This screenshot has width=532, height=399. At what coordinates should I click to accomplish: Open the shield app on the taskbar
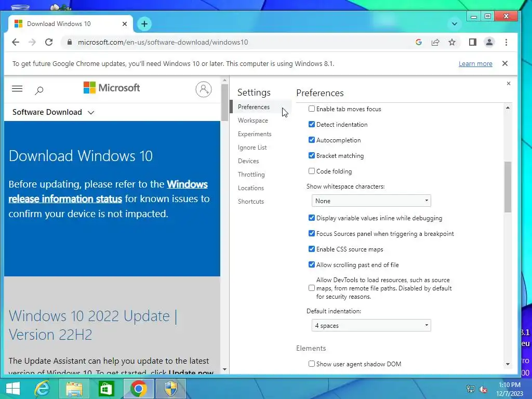[171, 389]
